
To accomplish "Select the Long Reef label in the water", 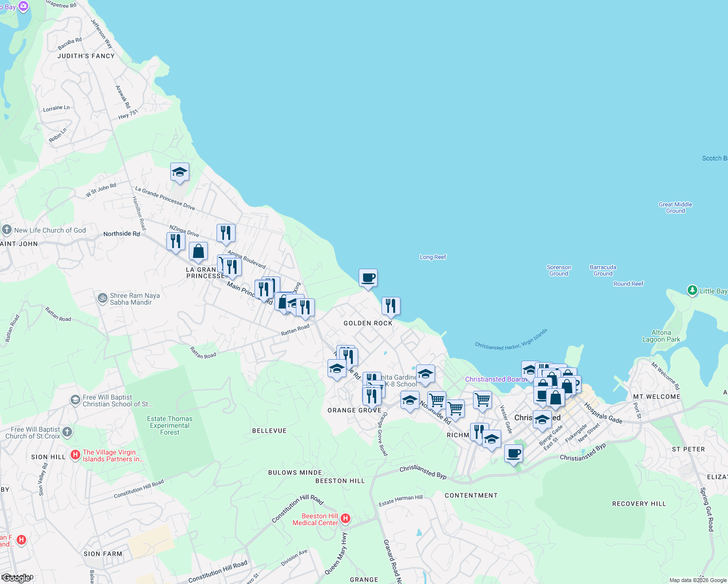I will point(433,257).
